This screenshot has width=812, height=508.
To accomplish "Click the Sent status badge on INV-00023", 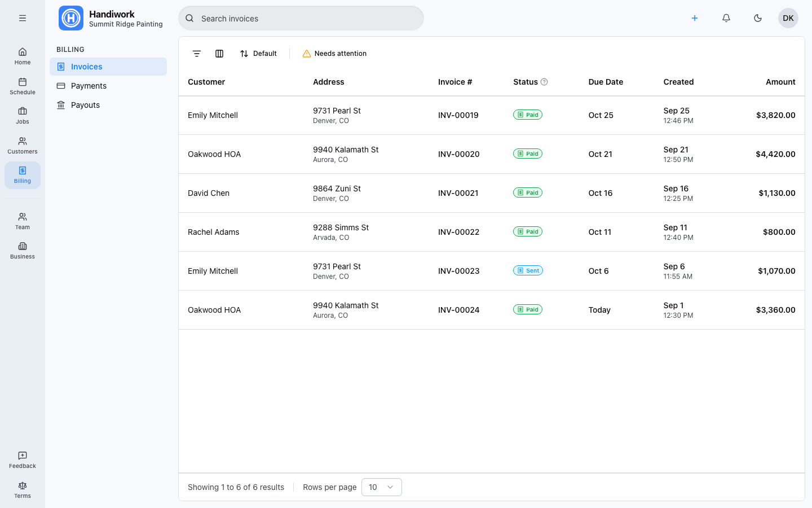I will click(528, 270).
